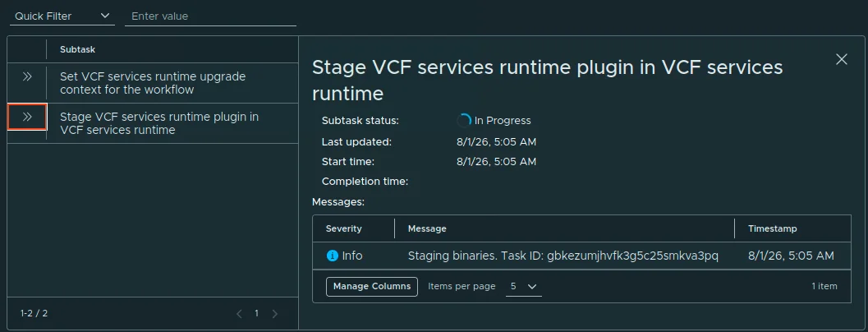Click the '1-2 / 2' pagination count
The height and width of the screenshot is (332, 868).
point(34,313)
